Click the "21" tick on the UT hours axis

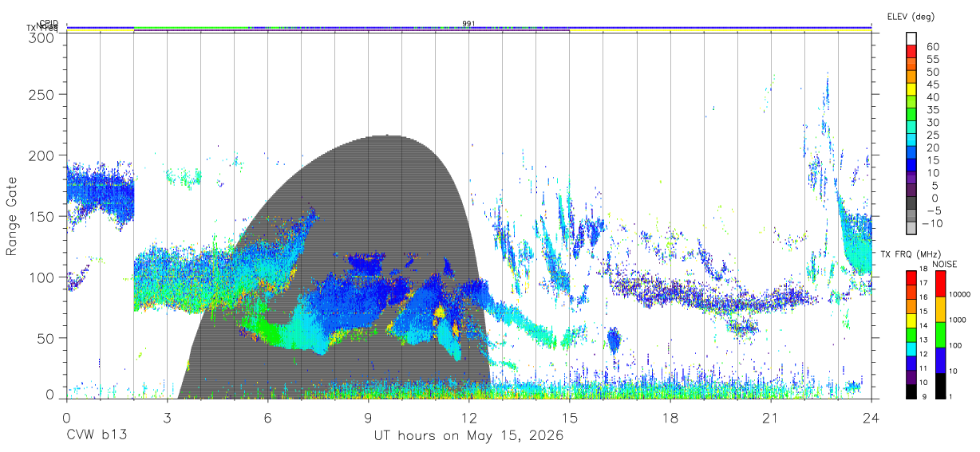pos(771,417)
